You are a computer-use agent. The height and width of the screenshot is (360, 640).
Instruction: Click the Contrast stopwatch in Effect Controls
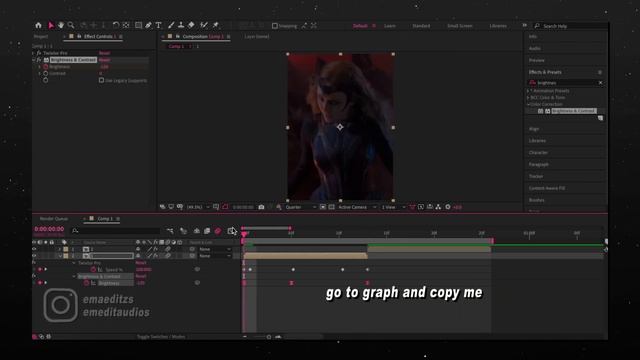[x=46, y=73]
